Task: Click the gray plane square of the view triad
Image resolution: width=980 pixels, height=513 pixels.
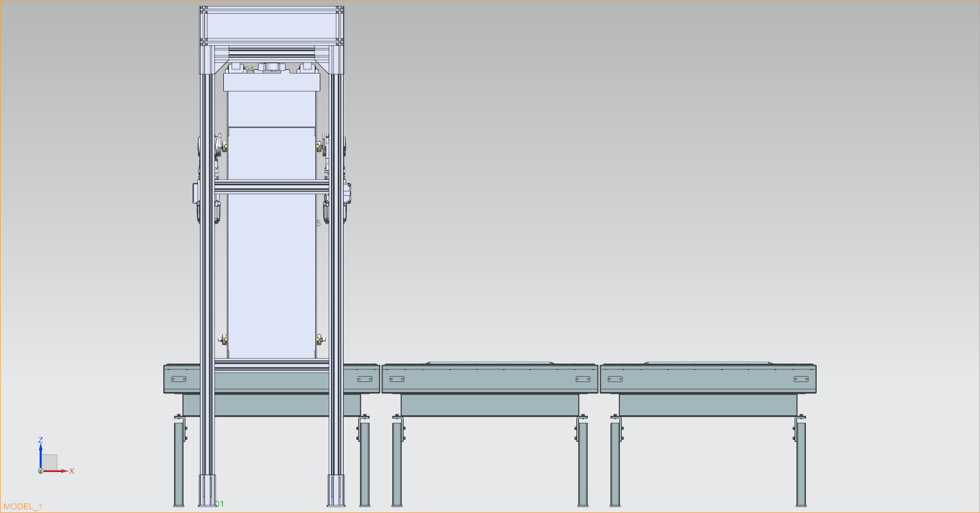Action: click(x=50, y=462)
